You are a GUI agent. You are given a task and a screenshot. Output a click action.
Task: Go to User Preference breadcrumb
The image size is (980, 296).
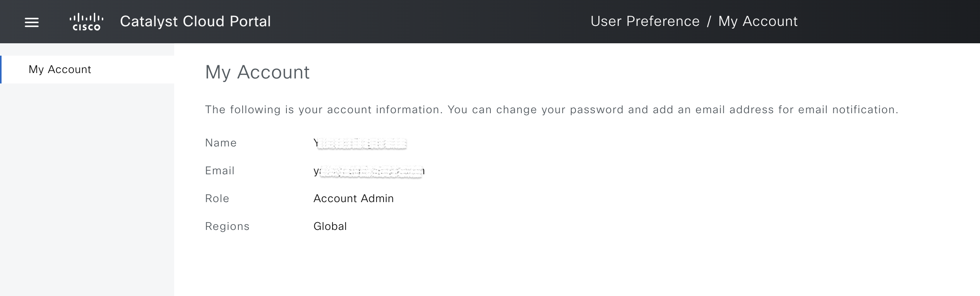click(x=645, y=22)
